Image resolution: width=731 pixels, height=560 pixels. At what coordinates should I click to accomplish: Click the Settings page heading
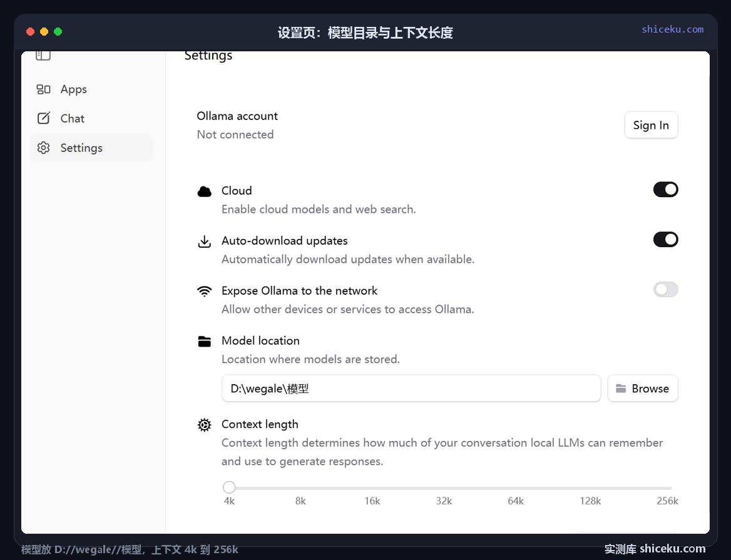click(x=208, y=56)
